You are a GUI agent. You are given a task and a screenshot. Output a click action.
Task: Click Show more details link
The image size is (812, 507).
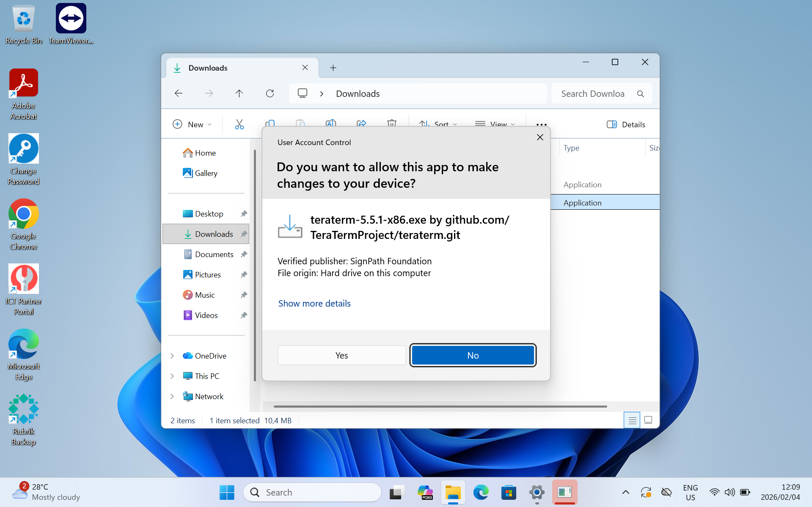tap(314, 304)
